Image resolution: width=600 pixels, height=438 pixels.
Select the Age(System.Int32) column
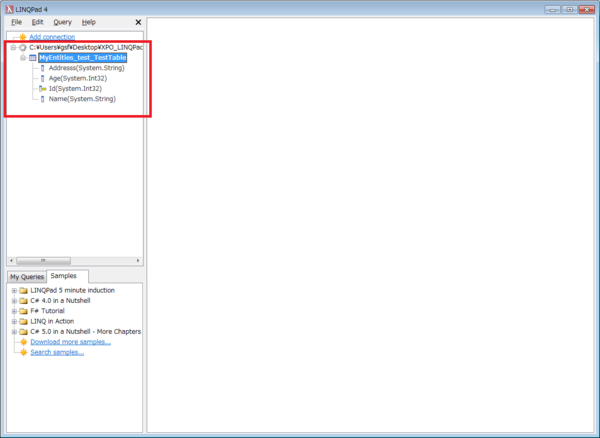pyautogui.click(x=78, y=78)
